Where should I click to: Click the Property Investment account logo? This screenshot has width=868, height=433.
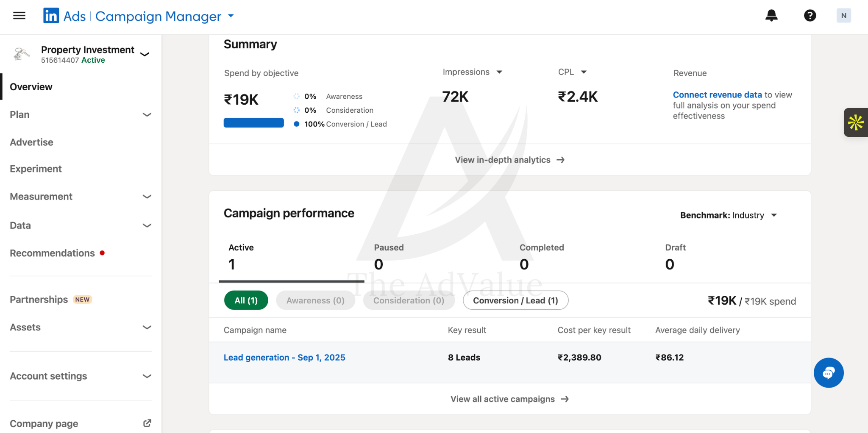pos(21,54)
